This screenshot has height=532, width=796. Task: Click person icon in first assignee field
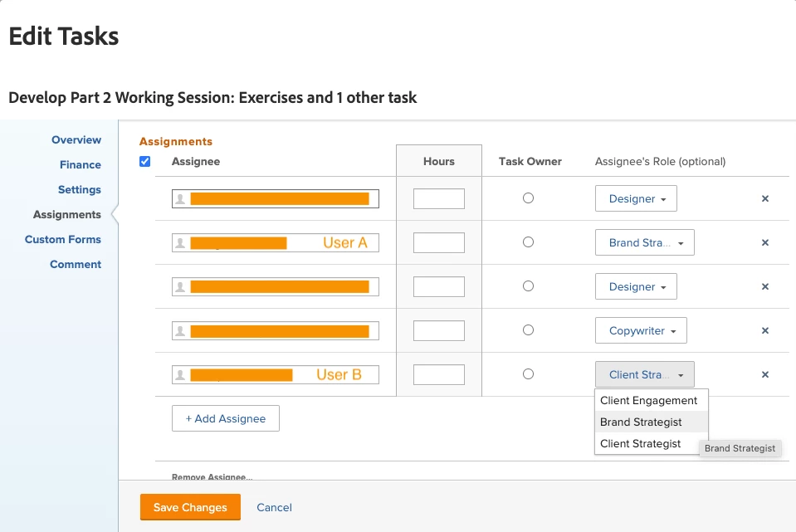[x=180, y=199]
